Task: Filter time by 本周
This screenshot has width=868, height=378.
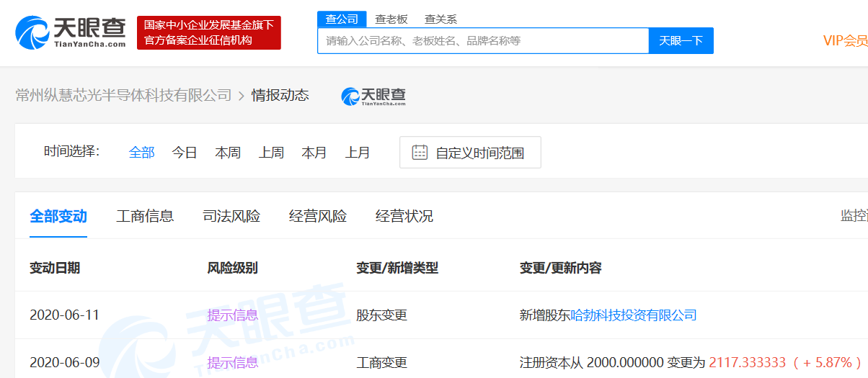Action: (228, 153)
